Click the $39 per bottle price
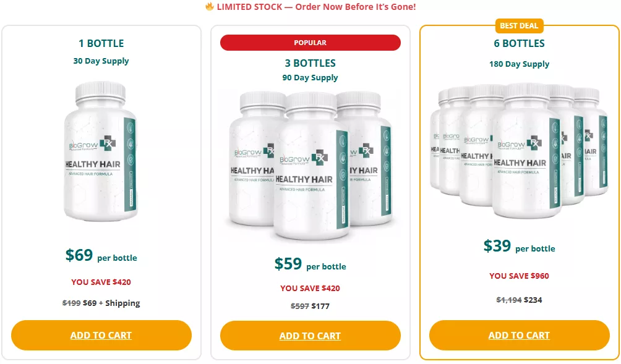The width and height of the screenshot is (621, 364). tap(519, 247)
